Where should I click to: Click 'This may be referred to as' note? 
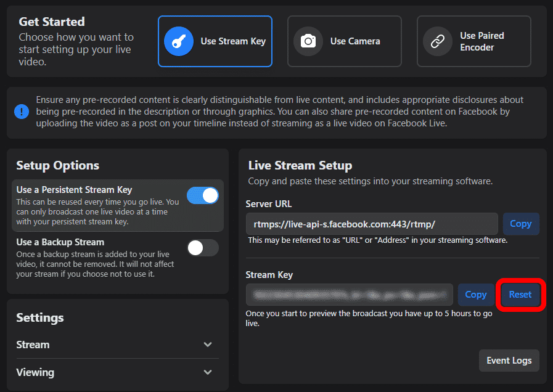click(378, 240)
